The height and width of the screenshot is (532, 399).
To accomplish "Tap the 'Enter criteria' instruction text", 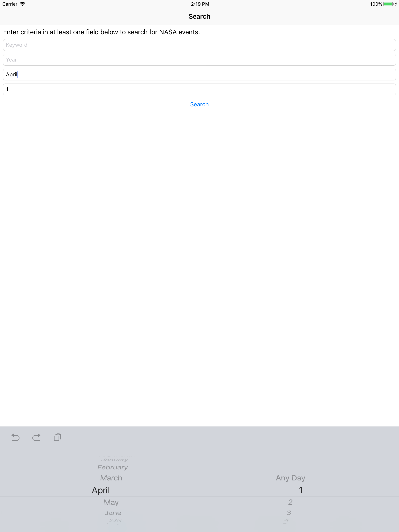I will (102, 32).
